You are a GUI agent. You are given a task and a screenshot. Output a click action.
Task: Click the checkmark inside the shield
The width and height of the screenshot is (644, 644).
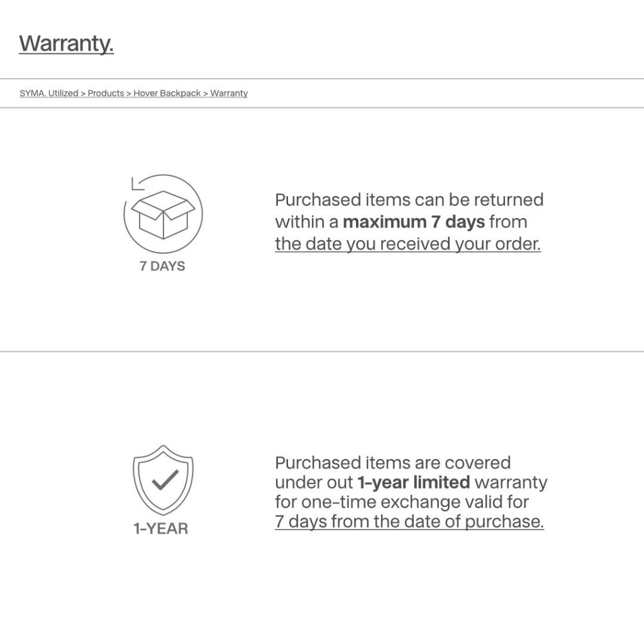(x=165, y=480)
